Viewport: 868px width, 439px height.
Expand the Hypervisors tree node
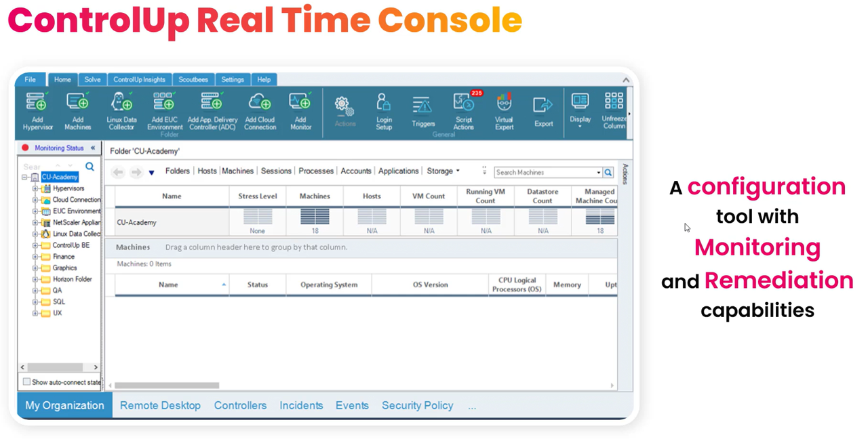point(35,189)
